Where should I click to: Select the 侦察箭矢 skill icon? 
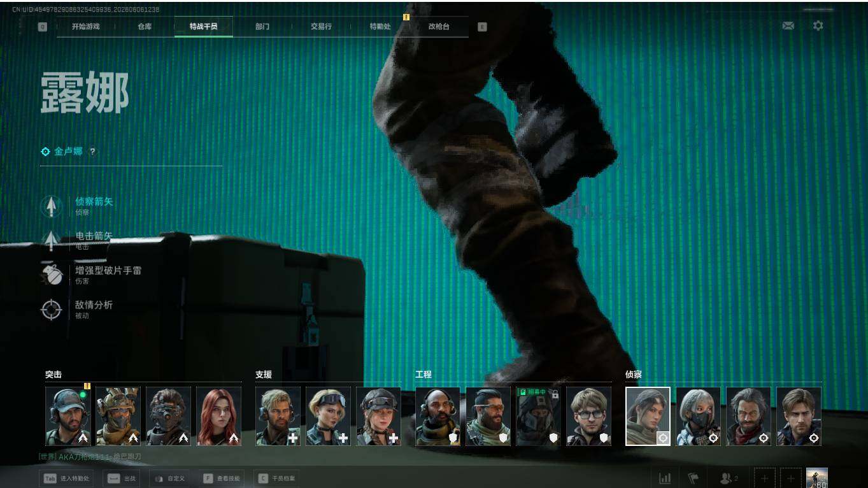[51, 206]
